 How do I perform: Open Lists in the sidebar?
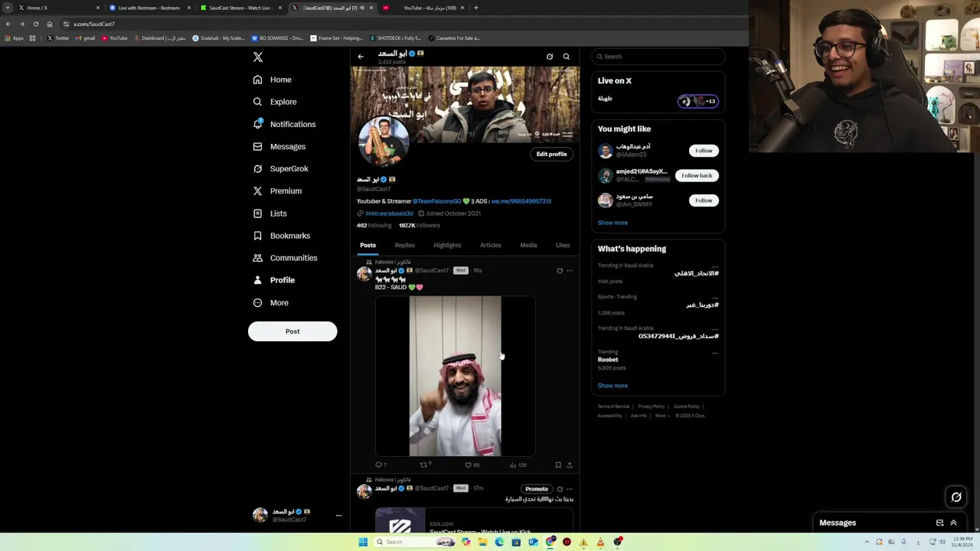(x=269, y=214)
